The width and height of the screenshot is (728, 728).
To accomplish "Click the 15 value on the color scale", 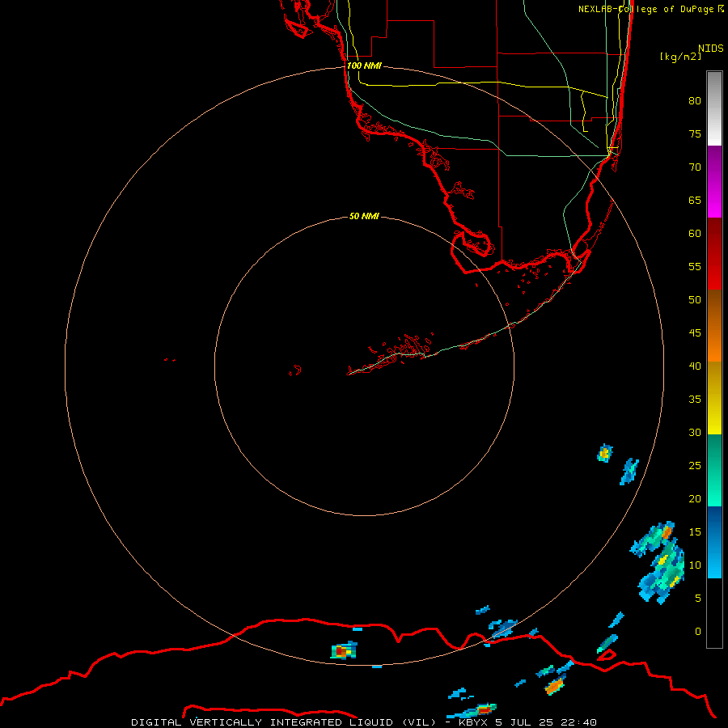I will tap(695, 532).
